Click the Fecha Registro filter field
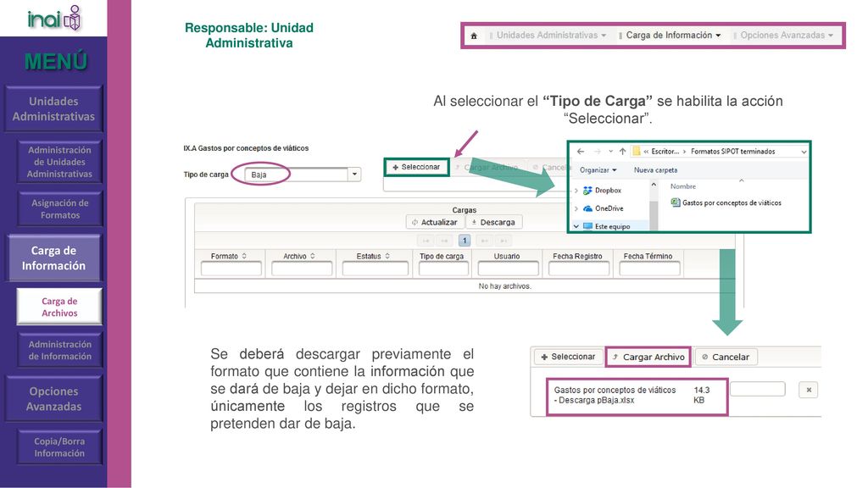The height and width of the screenshot is (488, 868). [578, 269]
